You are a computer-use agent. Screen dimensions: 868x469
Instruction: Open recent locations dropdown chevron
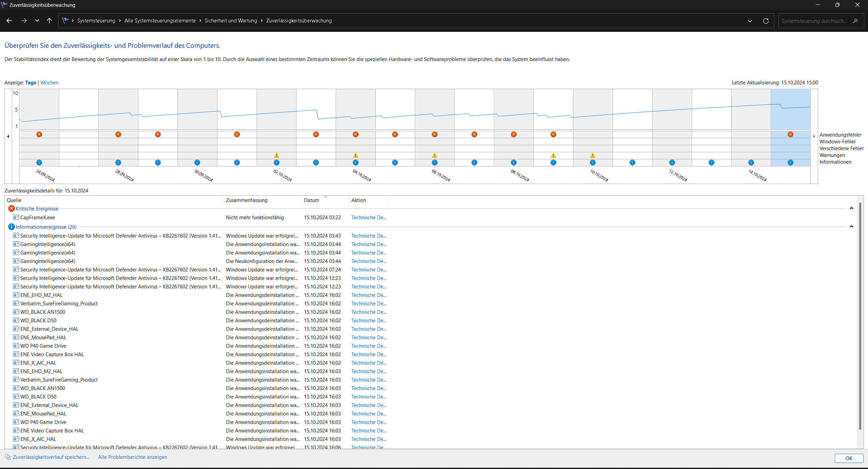[37, 21]
